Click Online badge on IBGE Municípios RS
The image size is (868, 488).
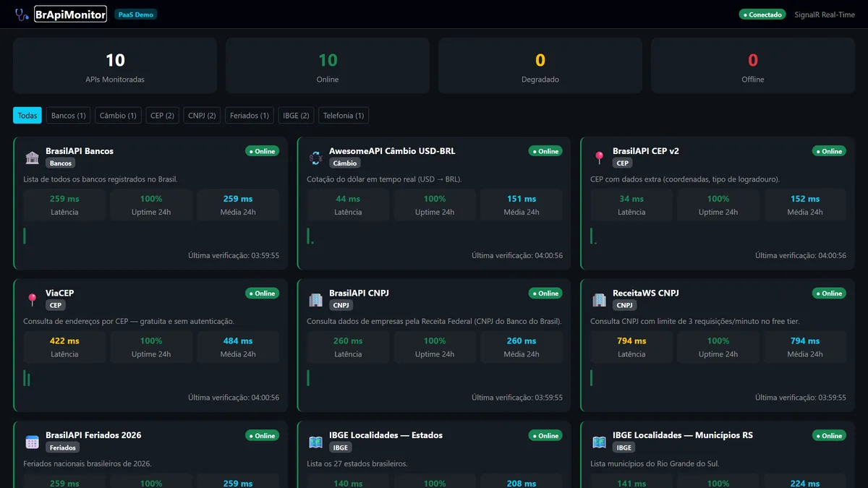pyautogui.click(x=829, y=436)
